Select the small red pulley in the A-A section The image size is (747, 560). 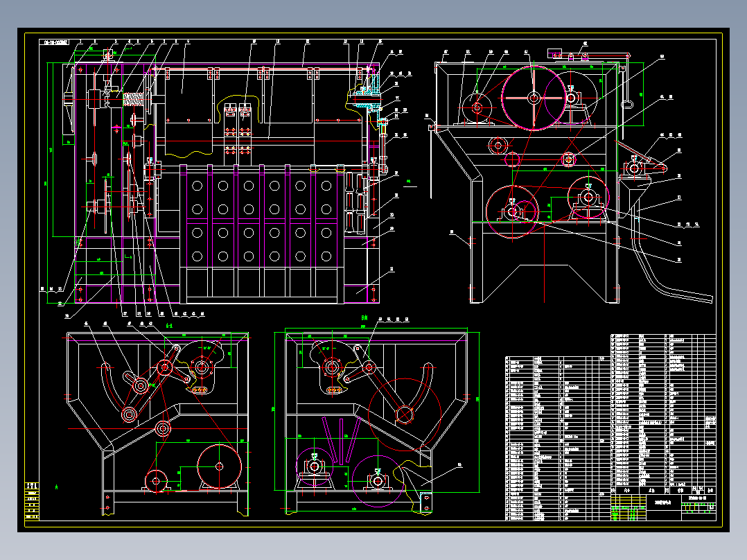click(x=157, y=482)
